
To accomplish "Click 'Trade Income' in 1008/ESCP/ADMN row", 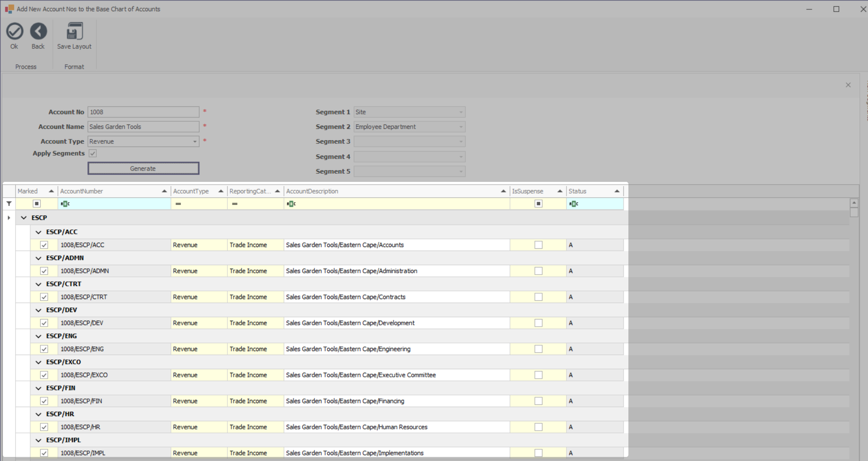I will (x=255, y=271).
